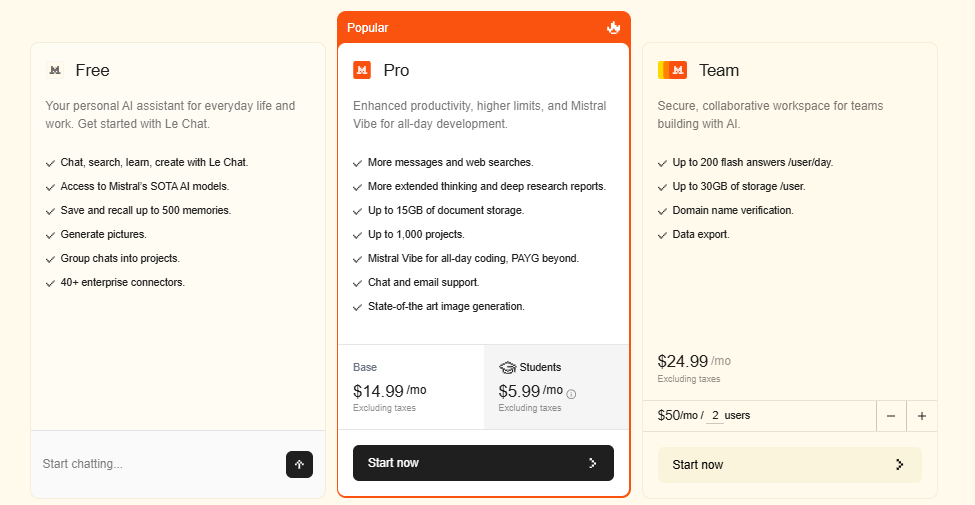
Task: Click the Team users count field
Action: click(x=715, y=415)
